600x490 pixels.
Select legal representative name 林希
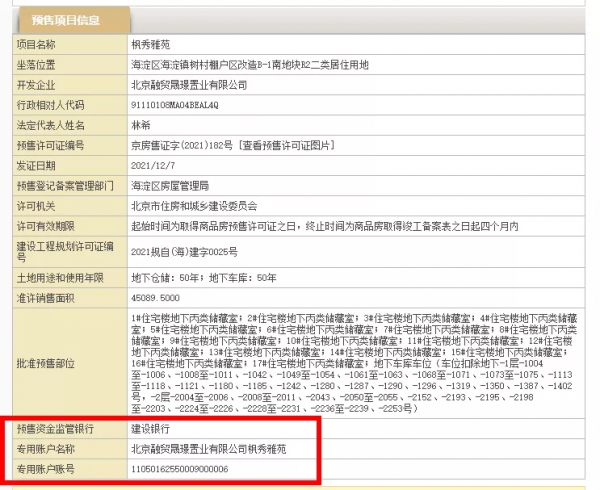point(141,125)
